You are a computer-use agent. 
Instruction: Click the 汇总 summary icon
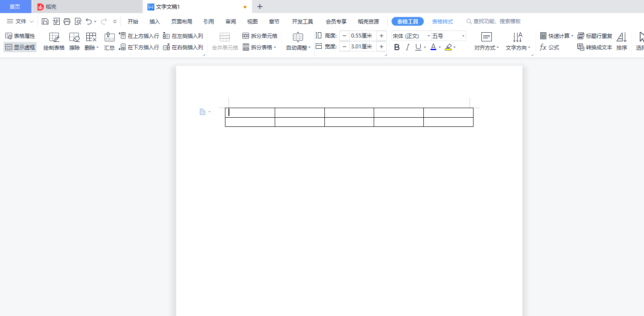pos(109,41)
